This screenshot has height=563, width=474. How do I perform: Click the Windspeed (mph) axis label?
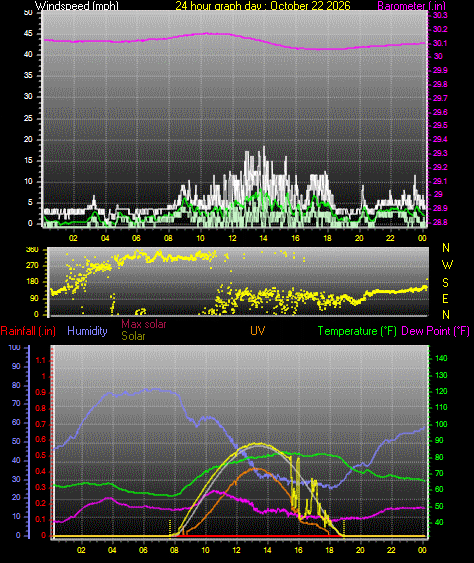coord(76,5)
